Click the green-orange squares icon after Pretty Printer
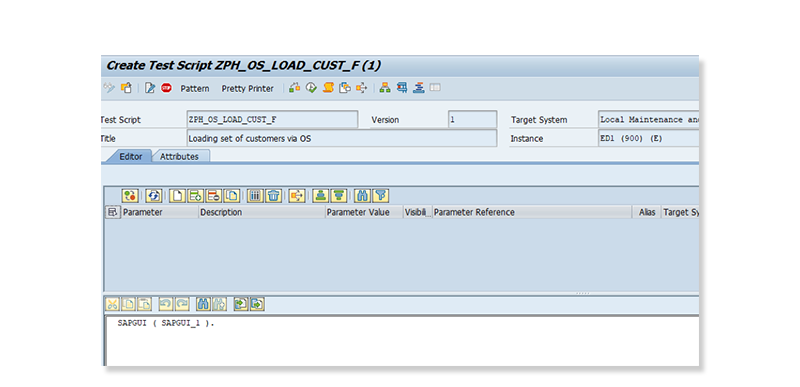Image resolution: width=800 pixels, height=387 pixels. point(294,88)
